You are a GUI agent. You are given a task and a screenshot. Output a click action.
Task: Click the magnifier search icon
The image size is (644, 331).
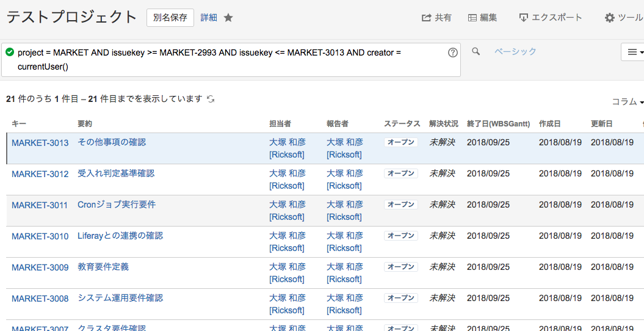click(476, 51)
